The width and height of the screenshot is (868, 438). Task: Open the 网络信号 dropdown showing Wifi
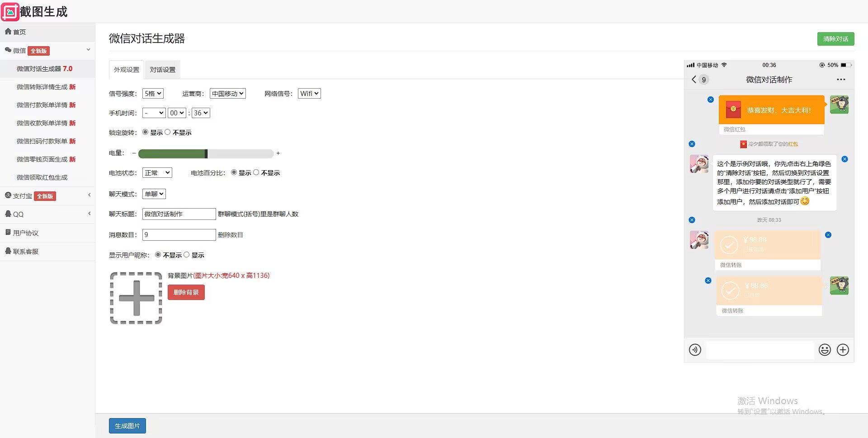pyautogui.click(x=309, y=94)
